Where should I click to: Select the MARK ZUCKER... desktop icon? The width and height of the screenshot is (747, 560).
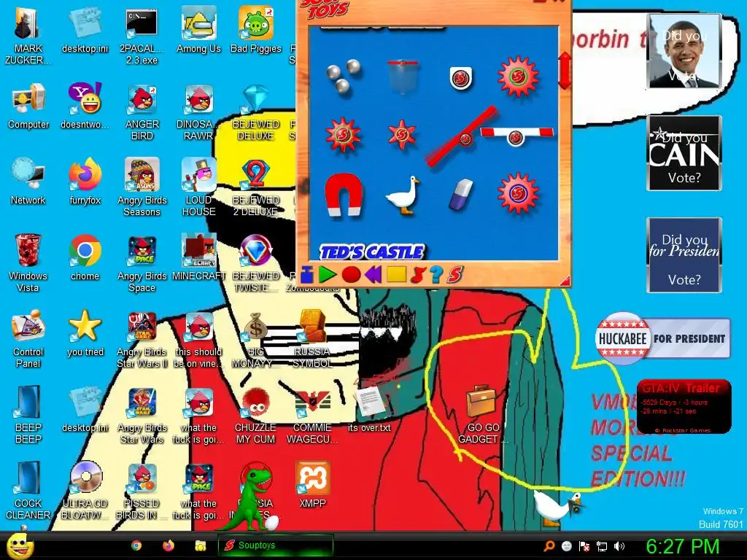28,36
